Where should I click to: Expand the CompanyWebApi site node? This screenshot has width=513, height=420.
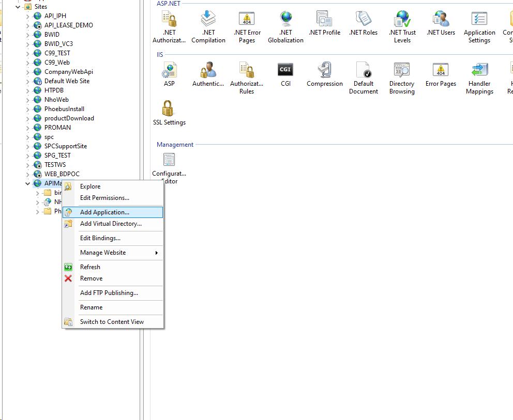pyautogui.click(x=28, y=72)
